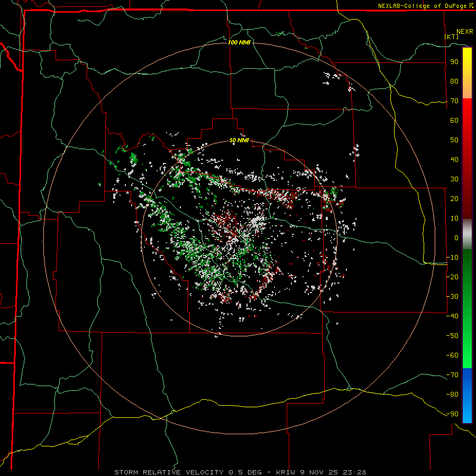Click the 0 value on the velocity scale

click(x=456, y=238)
